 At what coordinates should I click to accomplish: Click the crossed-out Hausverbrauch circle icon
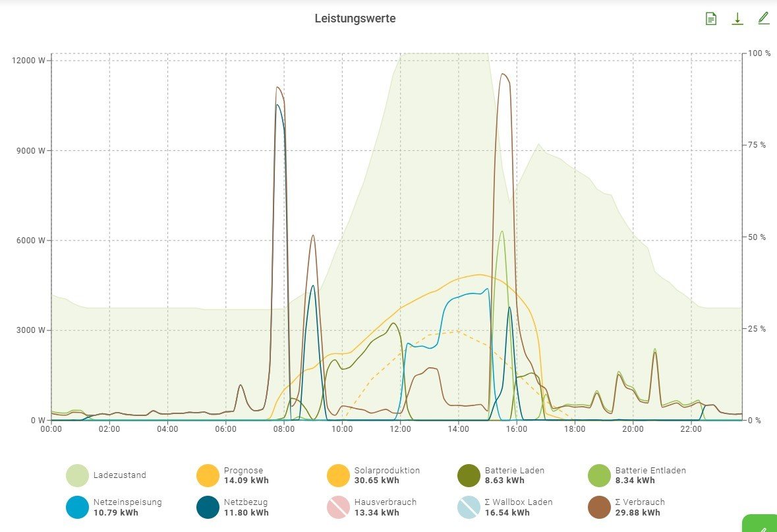click(x=338, y=507)
